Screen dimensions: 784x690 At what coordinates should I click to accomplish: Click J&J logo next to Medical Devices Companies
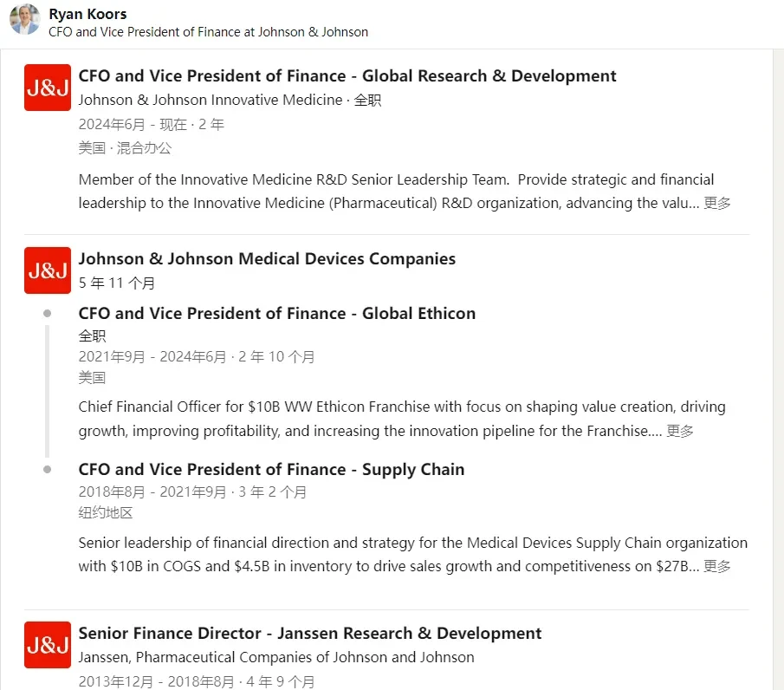tap(48, 270)
